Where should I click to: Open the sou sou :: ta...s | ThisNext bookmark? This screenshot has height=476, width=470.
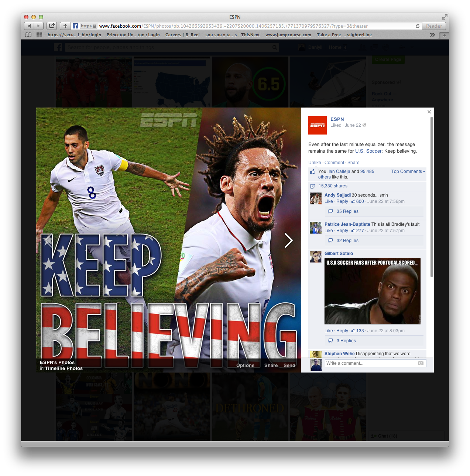pyautogui.click(x=233, y=35)
